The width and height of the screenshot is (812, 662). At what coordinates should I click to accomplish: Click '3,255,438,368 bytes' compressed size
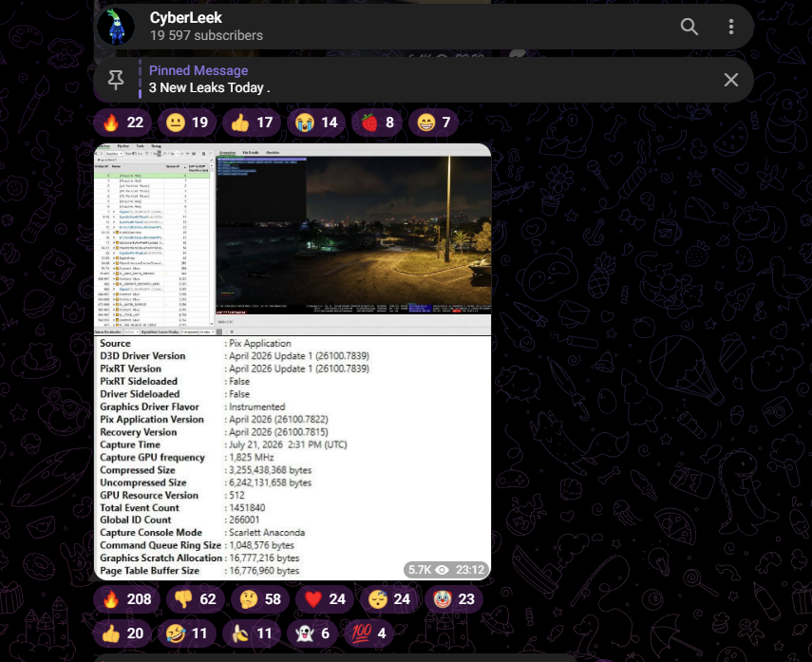271,470
